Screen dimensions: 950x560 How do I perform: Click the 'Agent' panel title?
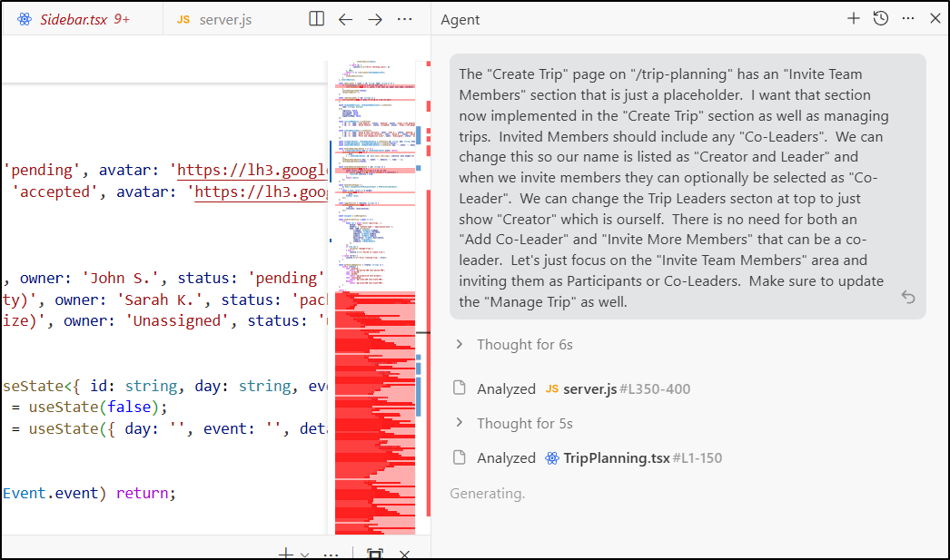point(460,19)
